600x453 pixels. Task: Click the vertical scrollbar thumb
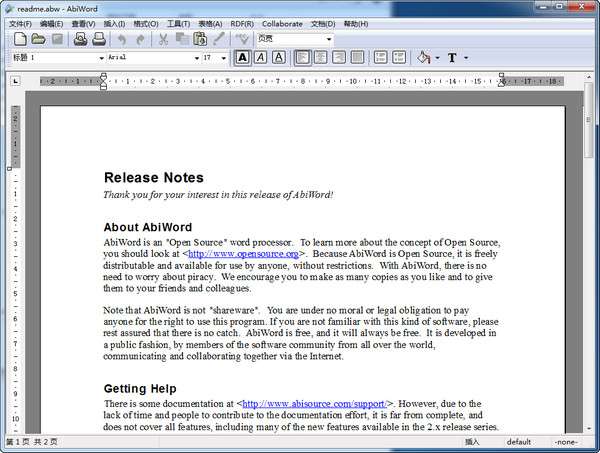(x=589, y=121)
